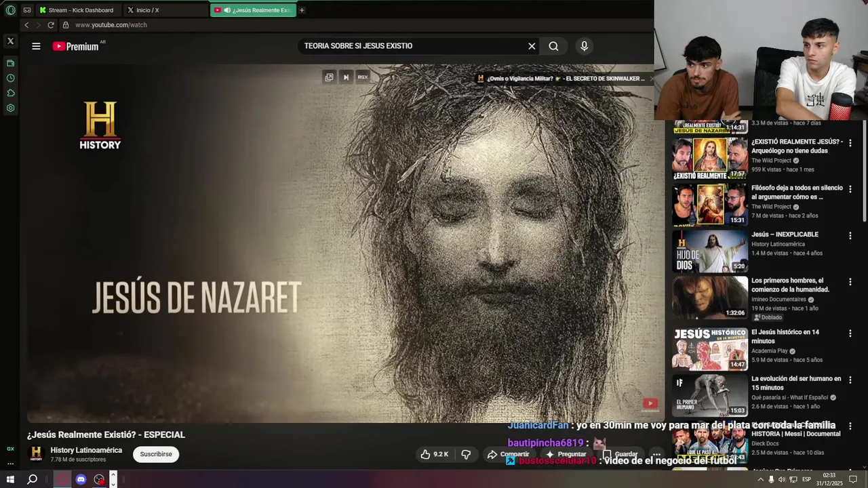The image size is (868, 488).
Task: Click the YouTube watermark on the player
Action: (x=650, y=403)
